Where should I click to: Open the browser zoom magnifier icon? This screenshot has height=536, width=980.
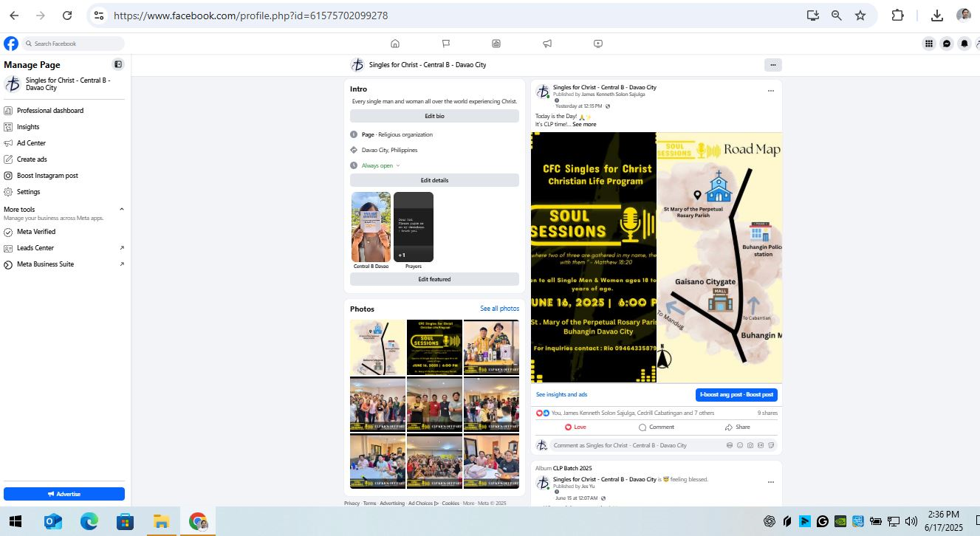coord(837,16)
